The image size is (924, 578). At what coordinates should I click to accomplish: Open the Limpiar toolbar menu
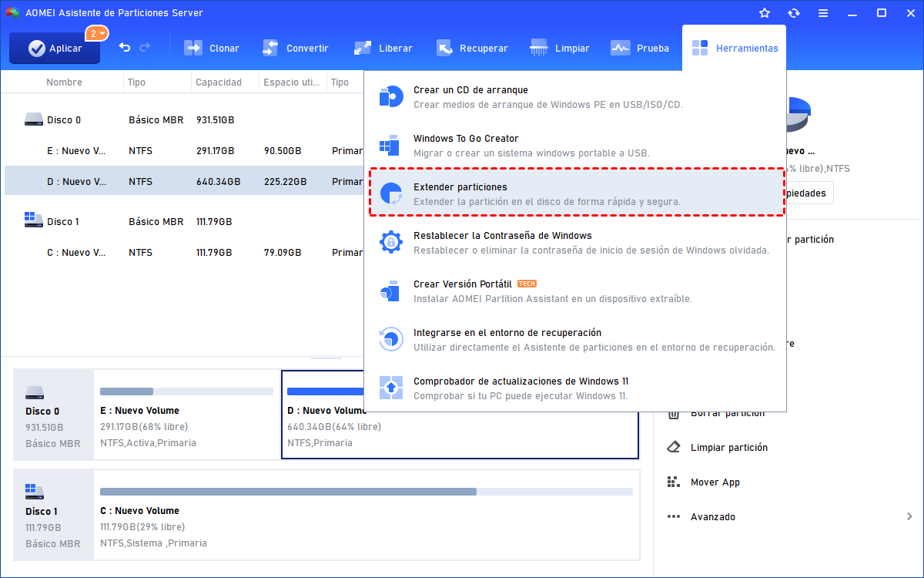tap(560, 48)
